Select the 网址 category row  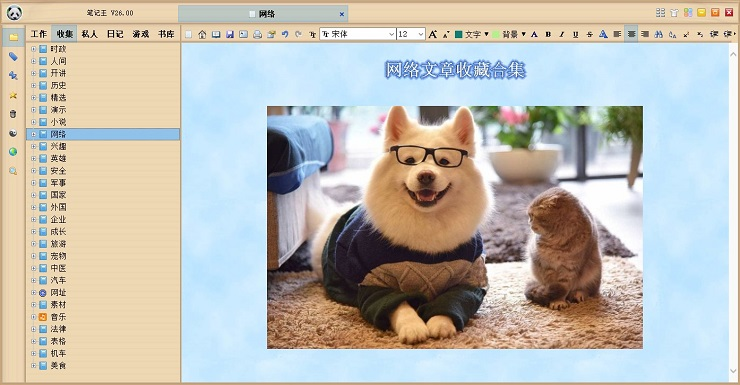click(103, 293)
